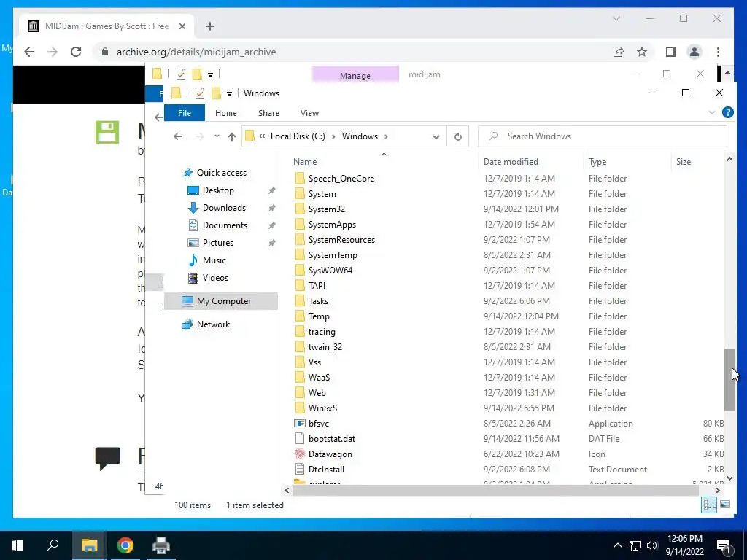The image size is (747, 560).
Task: Select My Computer in navigation pane
Action: 221,301
